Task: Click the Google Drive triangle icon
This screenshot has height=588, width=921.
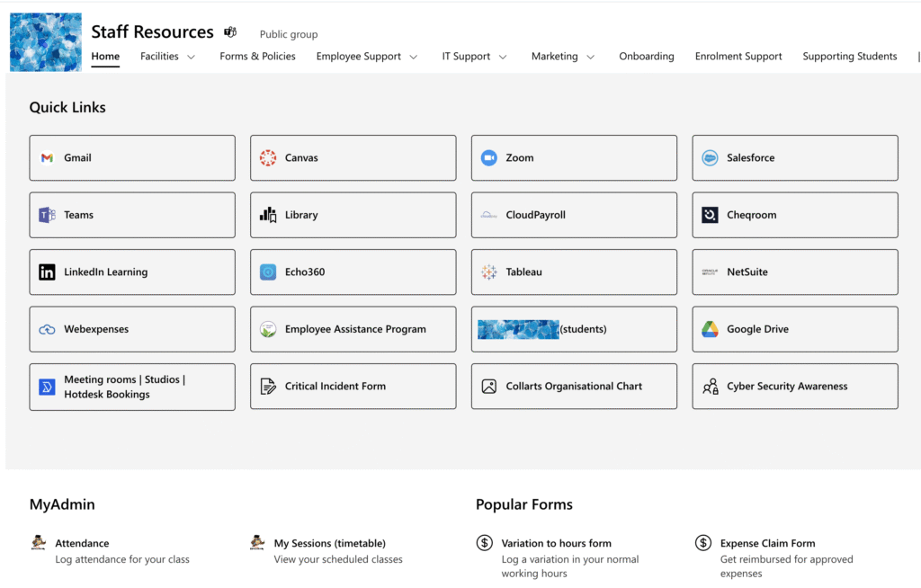Action: [710, 329]
